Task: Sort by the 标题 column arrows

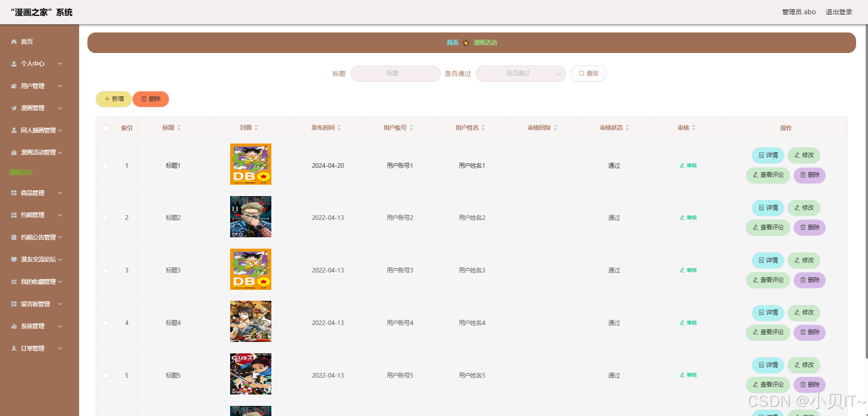Action: [x=179, y=128]
